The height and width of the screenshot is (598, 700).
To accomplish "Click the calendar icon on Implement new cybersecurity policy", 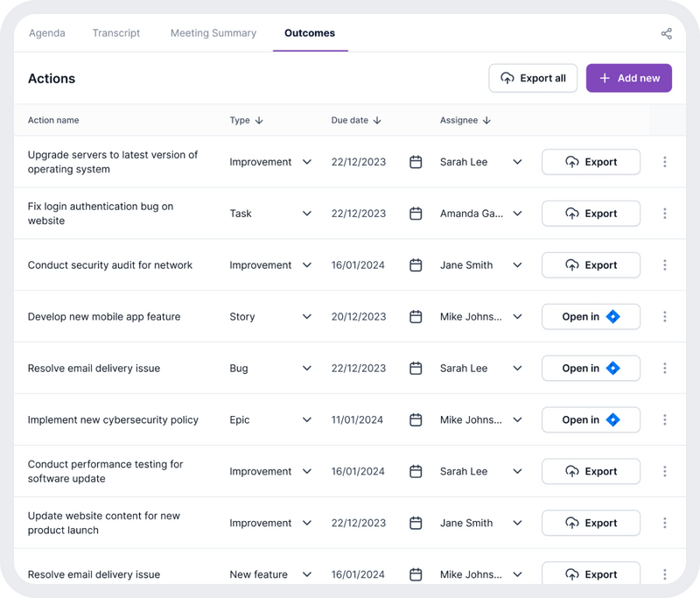I will pos(416,419).
